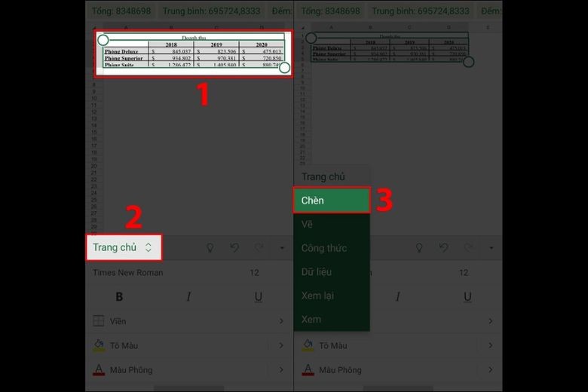This screenshot has height=392, width=588.
Task: Tap Viền borders grid icon
Action: click(98, 320)
